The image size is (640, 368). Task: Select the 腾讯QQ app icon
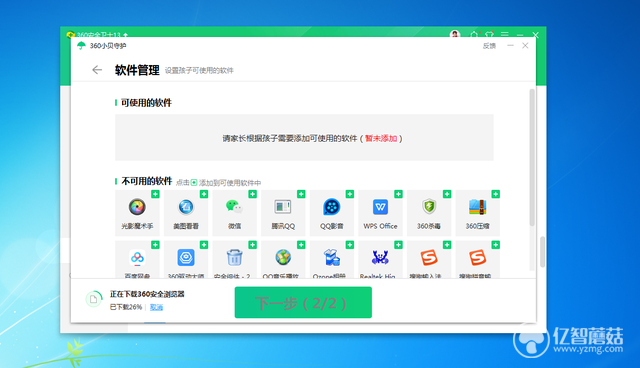click(283, 207)
